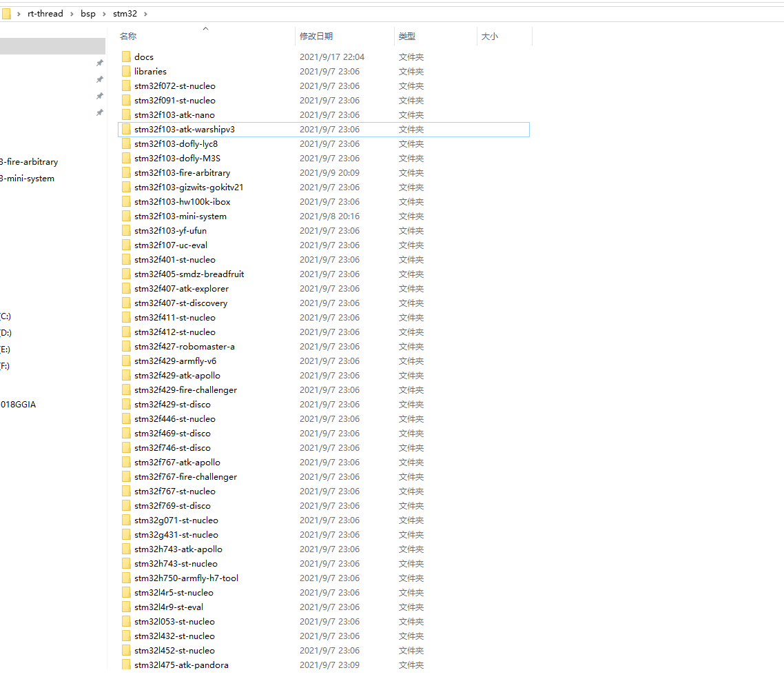784x679 pixels.
Task: Click folder icon for stm32f103-atk-nano
Action: coord(126,114)
